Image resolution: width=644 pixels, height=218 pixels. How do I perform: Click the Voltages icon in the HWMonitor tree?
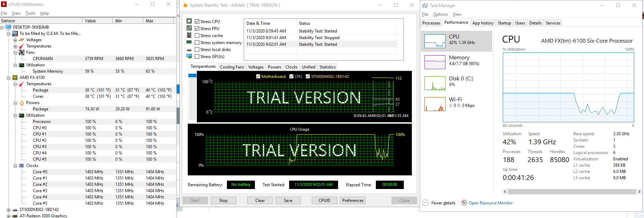point(22,40)
